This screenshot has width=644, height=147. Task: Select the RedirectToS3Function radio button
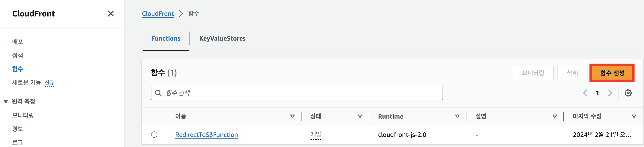click(x=154, y=135)
